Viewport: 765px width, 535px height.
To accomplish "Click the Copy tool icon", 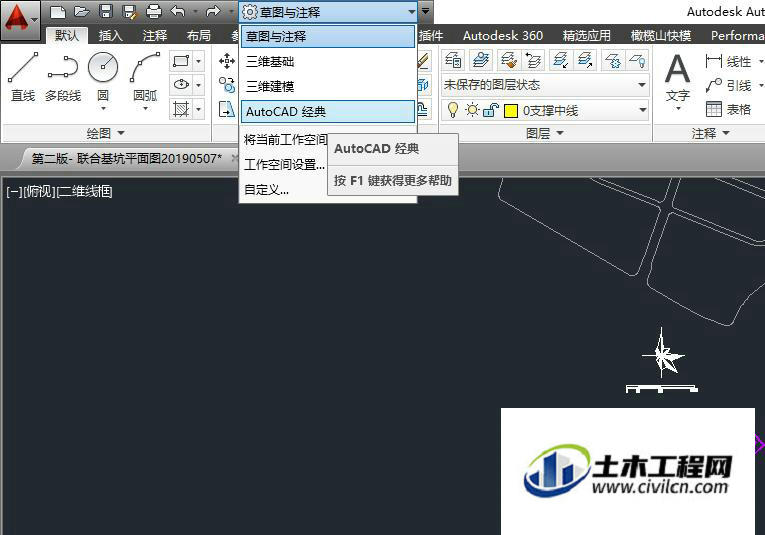I will click(x=227, y=85).
